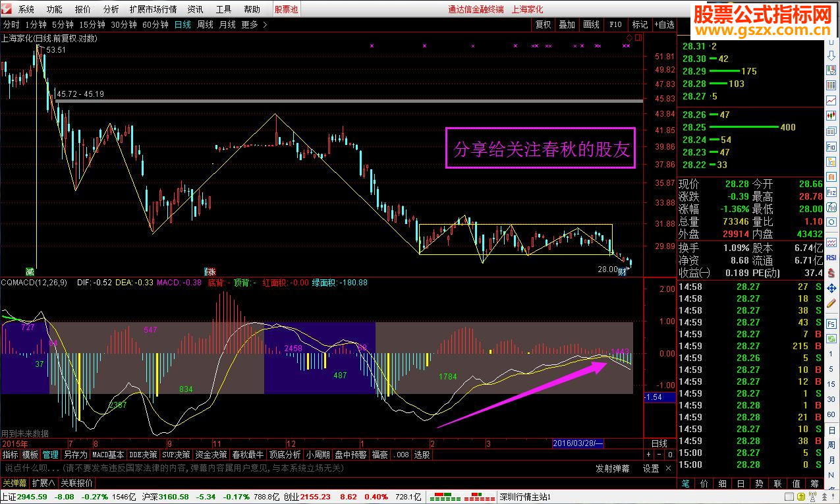Select the 春秋最牛 indicator tab
This screenshot has width=840, height=504.
248,455
